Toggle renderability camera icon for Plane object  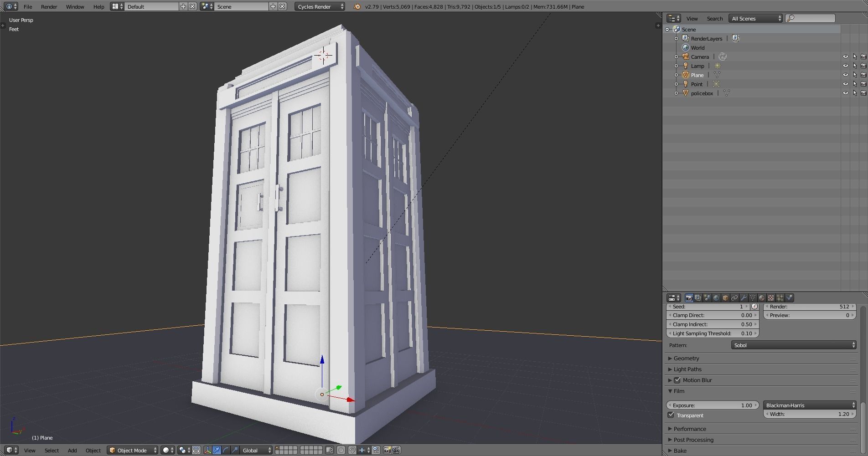863,75
